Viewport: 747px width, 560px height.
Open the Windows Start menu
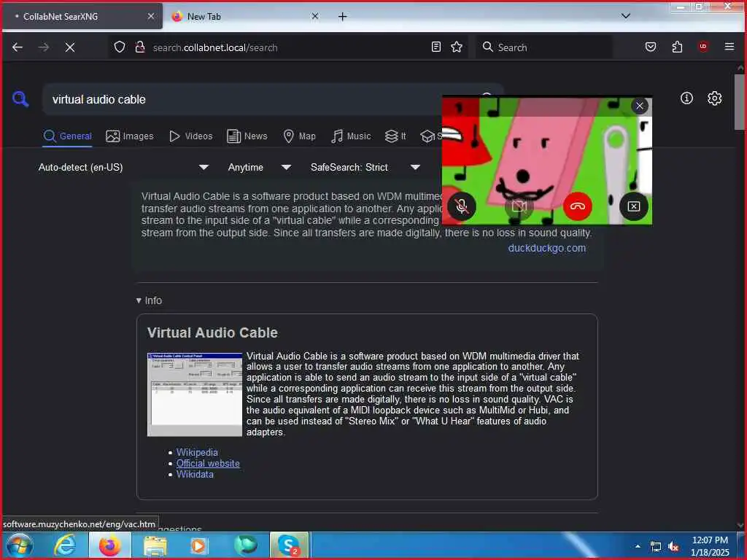[x=20, y=545]
